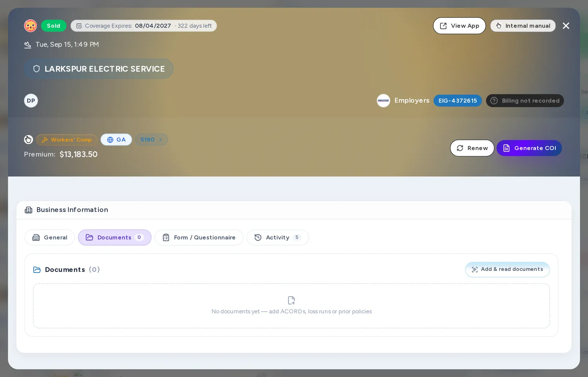Switch to the Activity tab
The width and height of the screenshot is (588, 377).
[x=277, y=238]
